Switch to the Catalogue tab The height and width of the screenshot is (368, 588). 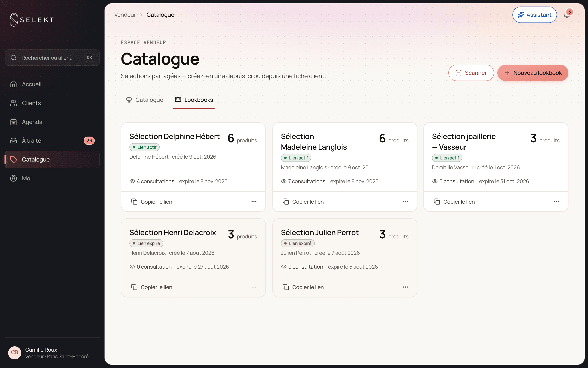pyautogui.click(x=145, y=100)
